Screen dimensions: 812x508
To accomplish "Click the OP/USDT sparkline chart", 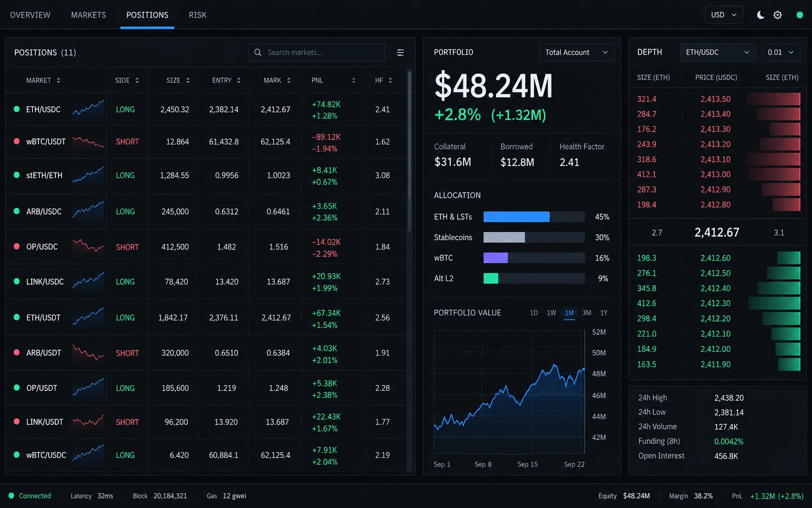I will (88, 387).
